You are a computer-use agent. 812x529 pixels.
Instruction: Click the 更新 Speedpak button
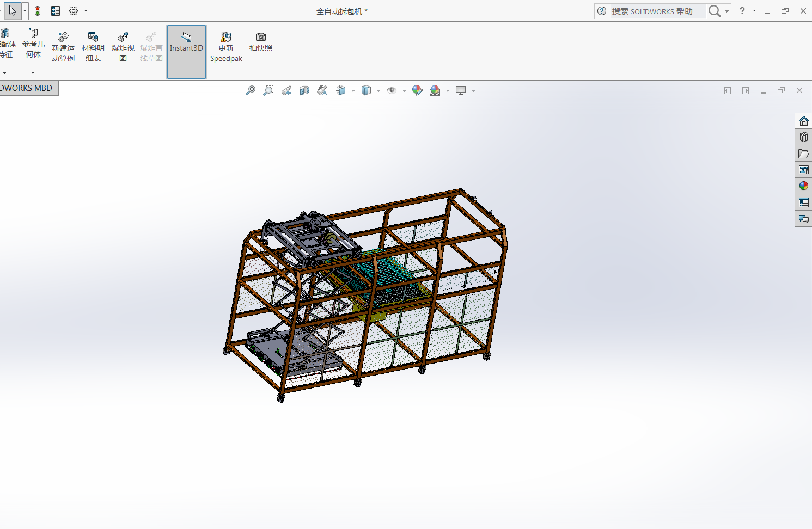pos(226,47)
